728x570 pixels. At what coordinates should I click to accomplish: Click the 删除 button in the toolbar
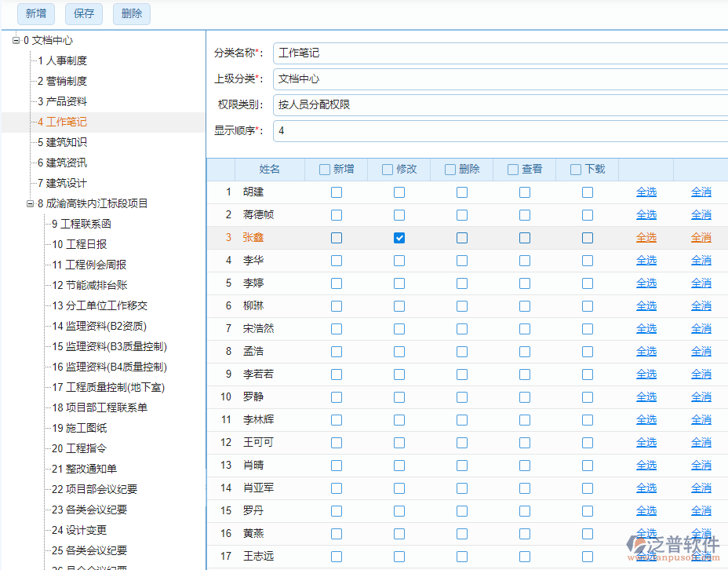[x=131, y=13]
